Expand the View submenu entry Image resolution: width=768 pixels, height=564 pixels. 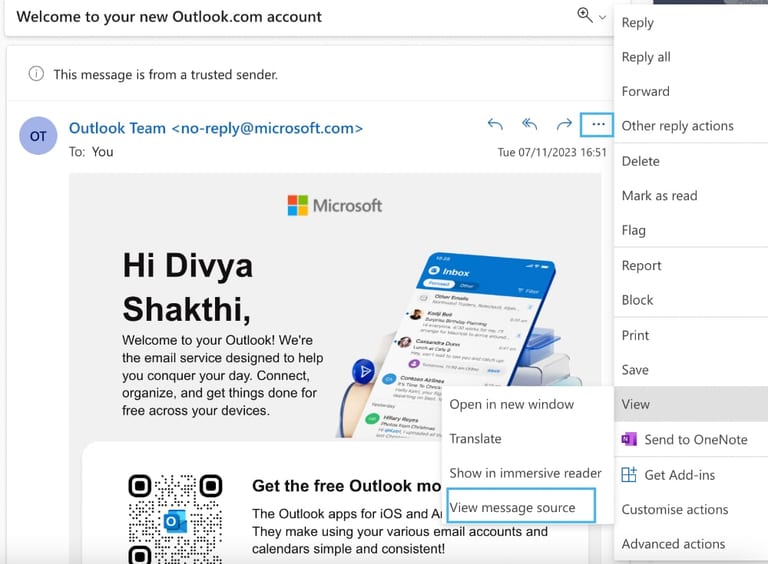(x=691, y=404)
